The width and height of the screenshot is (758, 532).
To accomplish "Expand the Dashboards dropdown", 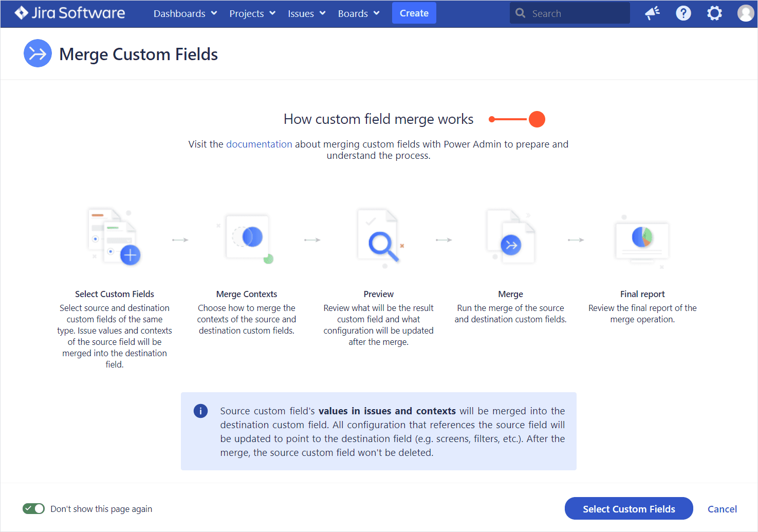I will (185, 13).
